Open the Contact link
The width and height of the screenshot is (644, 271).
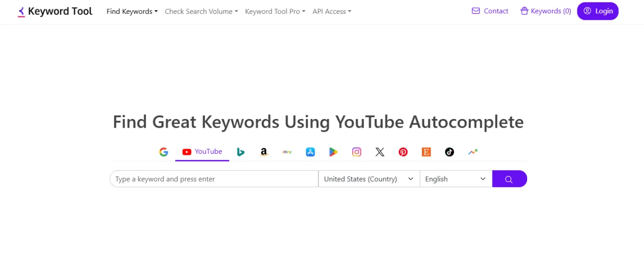tap(490, 11)
